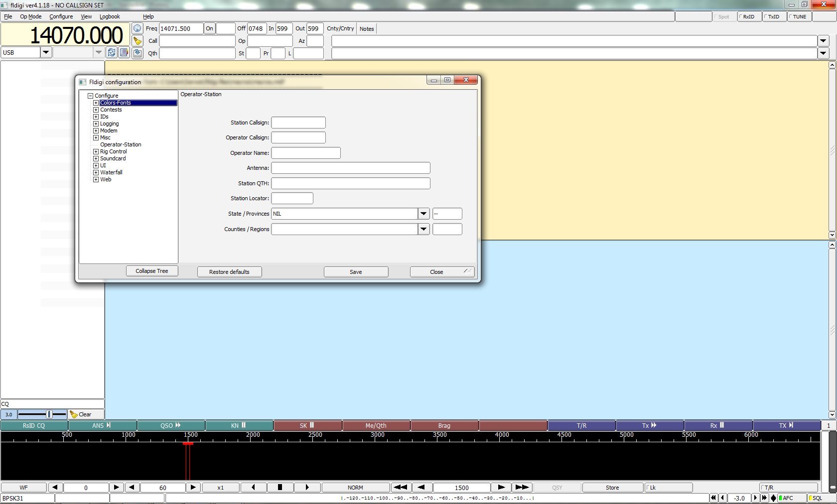This screenshot has height=504, width=837.
Task: Click the diamond icon beside AFC
Action: [x=773, y=498]
